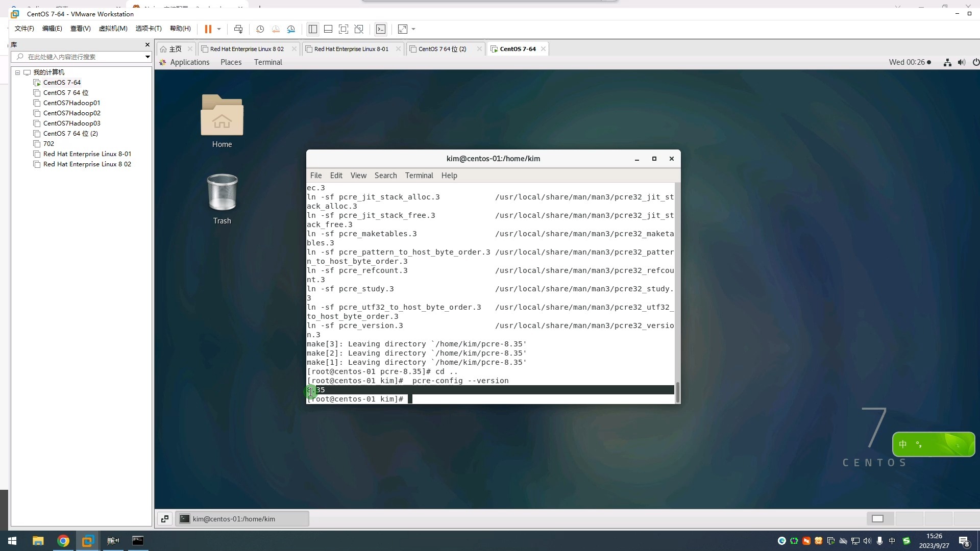Switch to Red Hat Enterprise Linux 8-01 tab

coord(351,49)
